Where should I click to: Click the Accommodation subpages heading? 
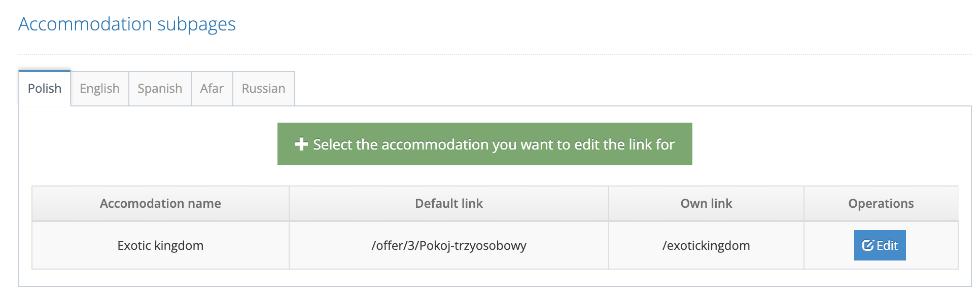[127, 23]
